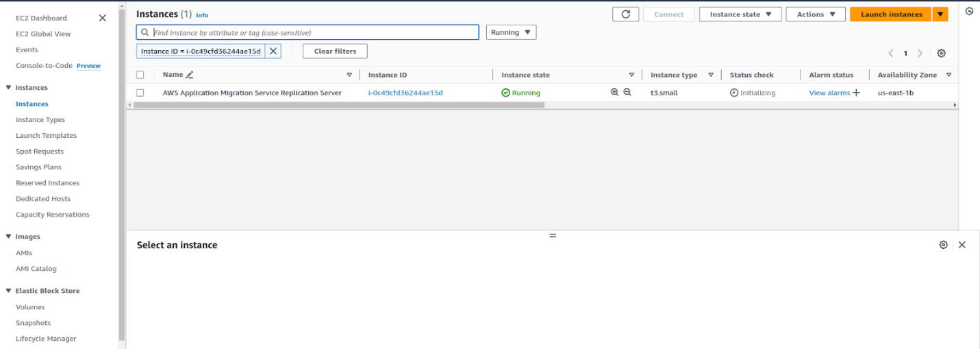The image size is (980, 349).
Task: Open Launch instances options arrow
Action: (x=940, y=14)
